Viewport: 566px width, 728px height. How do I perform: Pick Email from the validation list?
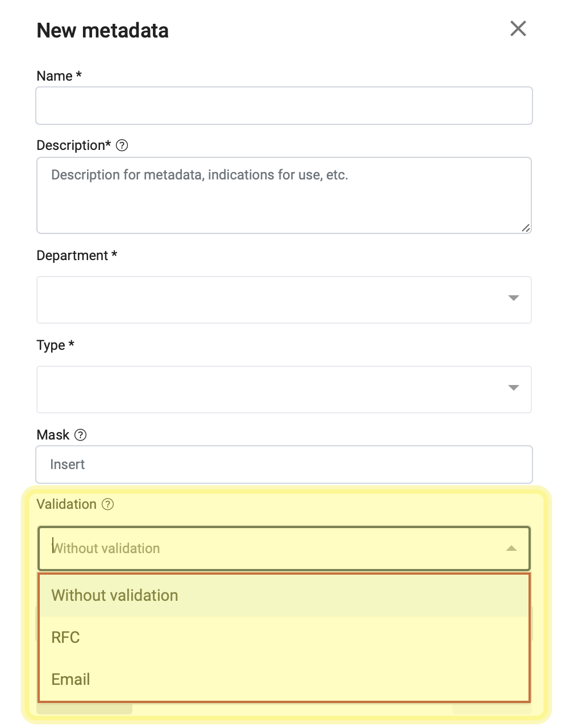(x=284, y=679)
